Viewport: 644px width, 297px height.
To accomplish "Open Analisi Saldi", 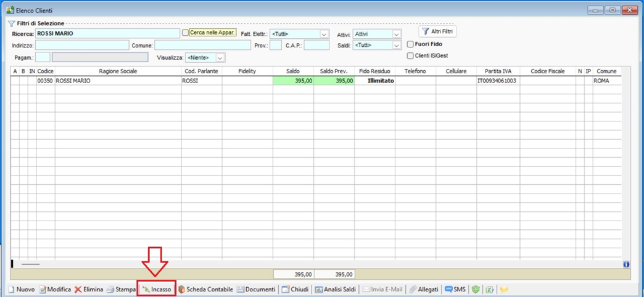I will (336, 289).
